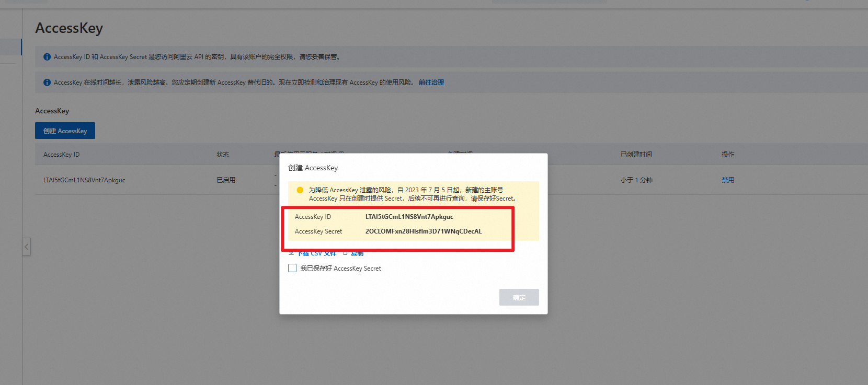Viewport: 868px width, 385px height.
Task: Click the 确定 button in the dialog
Action: click(x=519, y=297)
